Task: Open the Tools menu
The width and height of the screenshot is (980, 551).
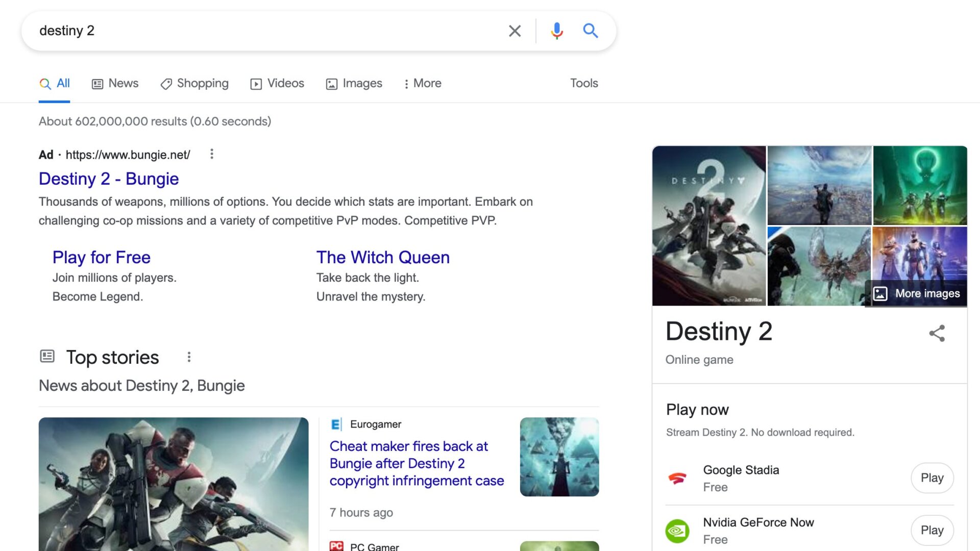Action: tap(583, 83)
